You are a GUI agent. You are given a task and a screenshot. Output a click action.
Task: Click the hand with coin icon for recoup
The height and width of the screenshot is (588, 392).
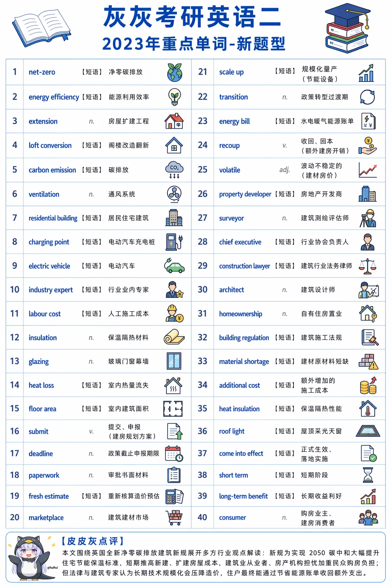coord(367,146)
